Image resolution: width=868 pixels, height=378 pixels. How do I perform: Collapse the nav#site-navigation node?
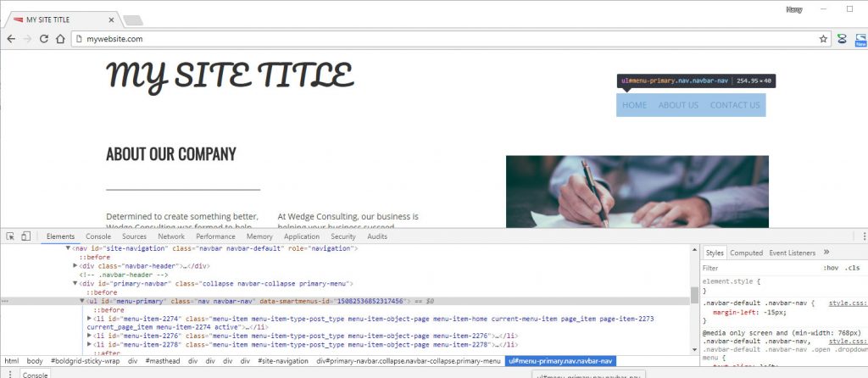(68, 248)
